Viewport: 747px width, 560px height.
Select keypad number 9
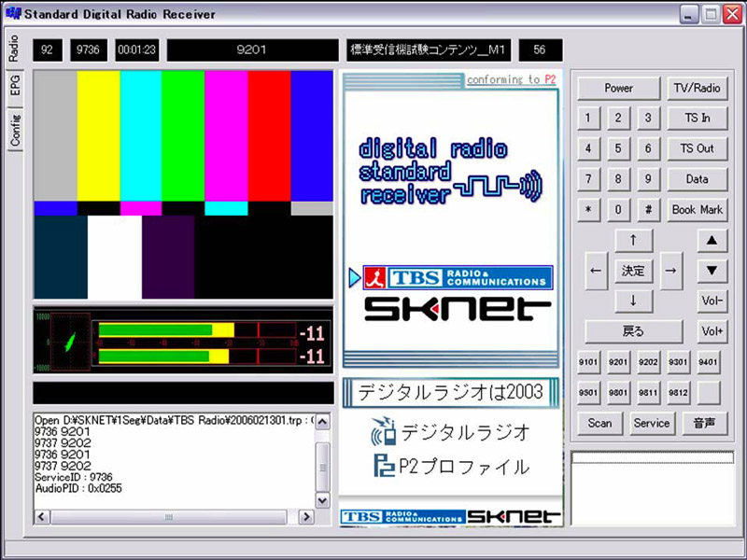click(648, 179)
